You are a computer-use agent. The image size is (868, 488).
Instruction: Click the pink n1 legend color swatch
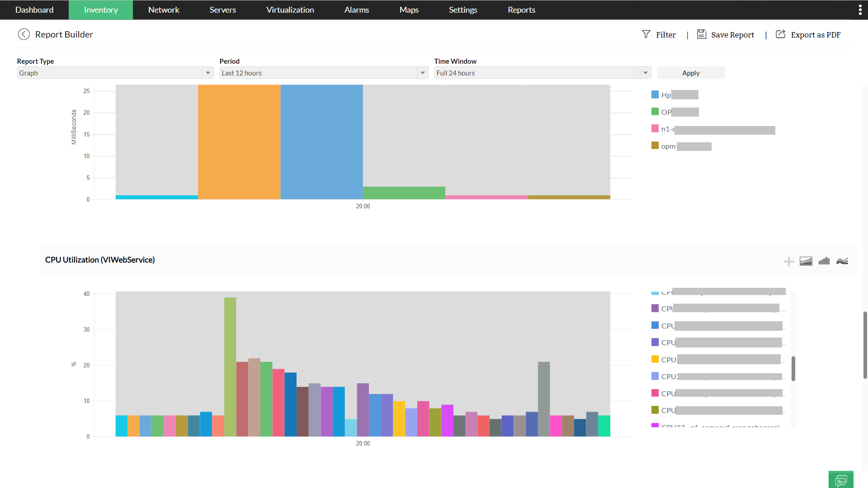[655, 129]
